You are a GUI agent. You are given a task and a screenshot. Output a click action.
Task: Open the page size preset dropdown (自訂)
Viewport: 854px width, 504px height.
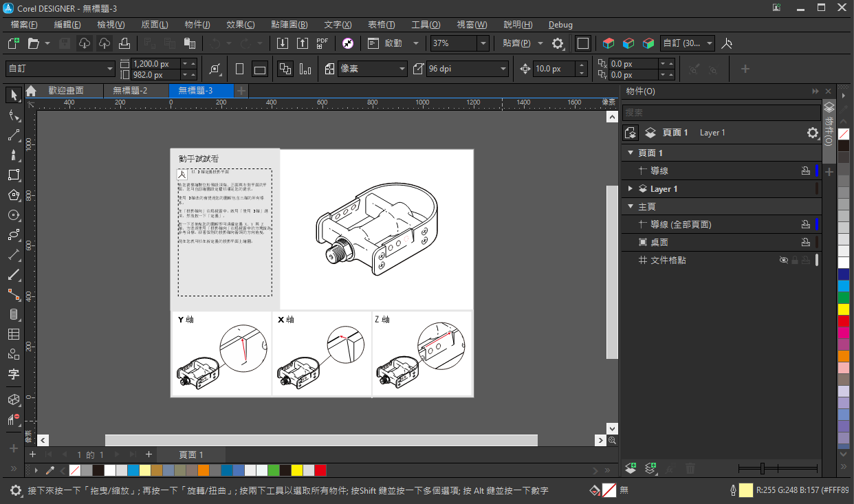tap(61, 69)
